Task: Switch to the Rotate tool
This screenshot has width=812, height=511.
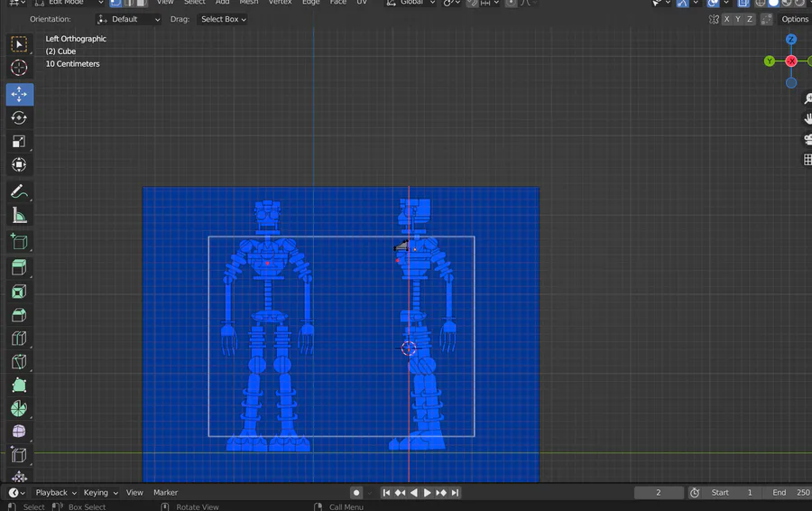Action: [19, 118]
